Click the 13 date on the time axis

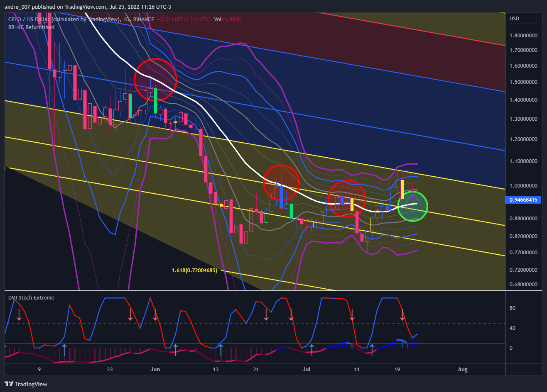[x=216, y=370]
